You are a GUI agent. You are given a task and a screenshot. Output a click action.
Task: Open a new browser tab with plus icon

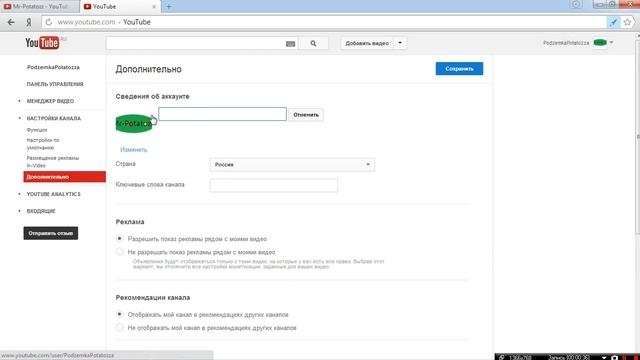(169, 7)
